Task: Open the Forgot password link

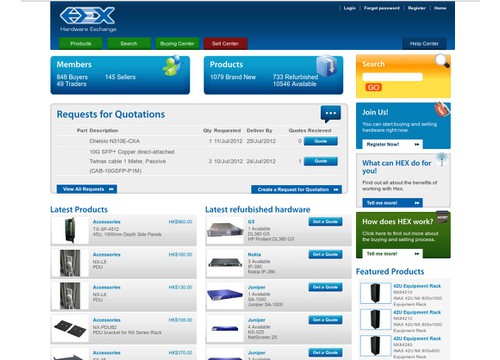Action: point(382,8)
